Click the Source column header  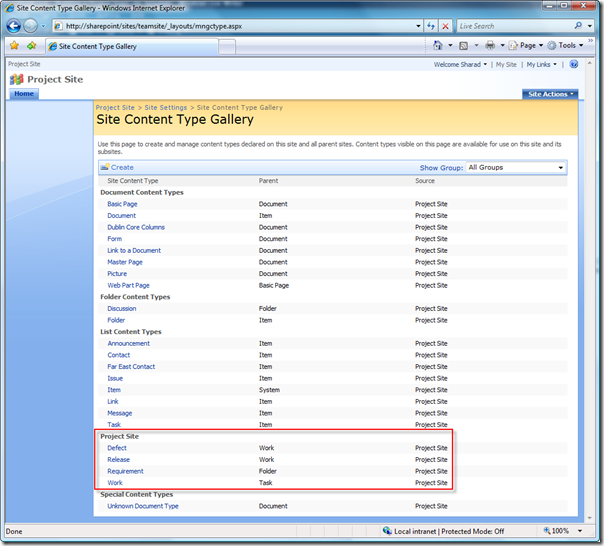pyautogui.click(x=425, y=181)
